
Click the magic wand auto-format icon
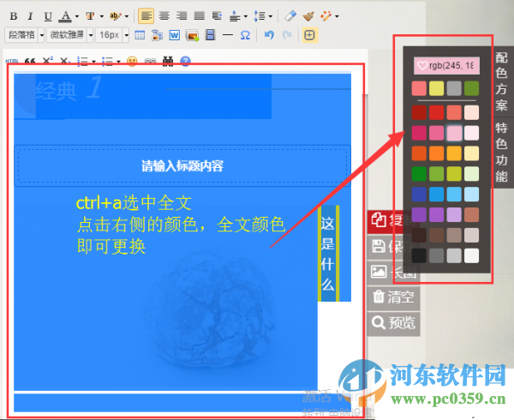tap(326, 15)
